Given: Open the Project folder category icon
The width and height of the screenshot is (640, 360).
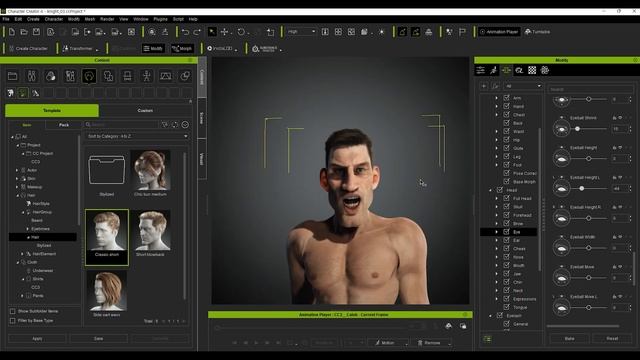Looking at the screenshot, I should (12, 76).
